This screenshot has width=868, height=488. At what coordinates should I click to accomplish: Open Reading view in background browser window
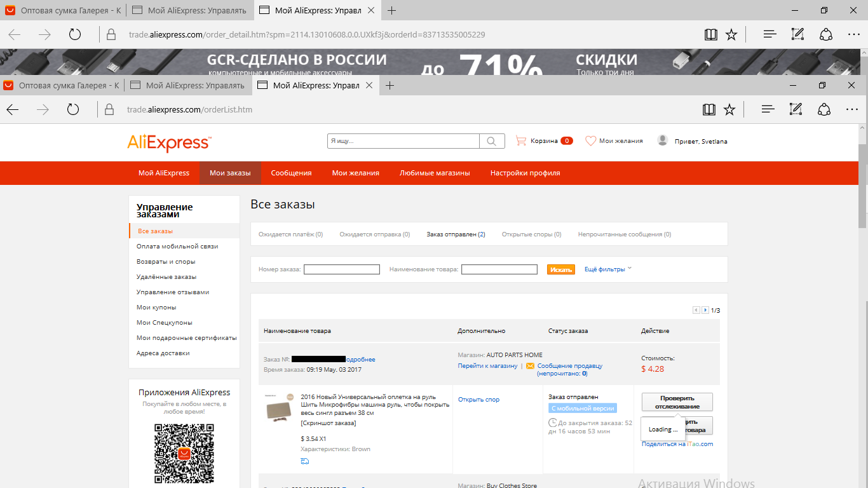coord(711,34)
